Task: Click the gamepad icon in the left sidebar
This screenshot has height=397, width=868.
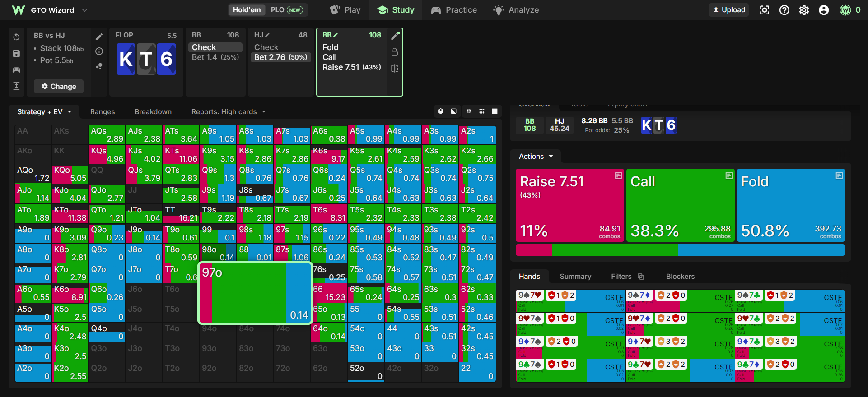Action: click(16, 70)
